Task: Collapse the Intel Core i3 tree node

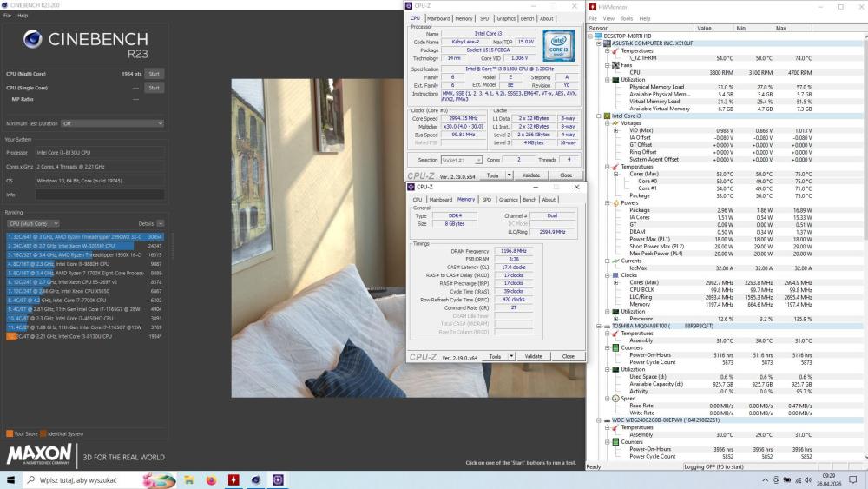Action: click(x=599, y=116)
